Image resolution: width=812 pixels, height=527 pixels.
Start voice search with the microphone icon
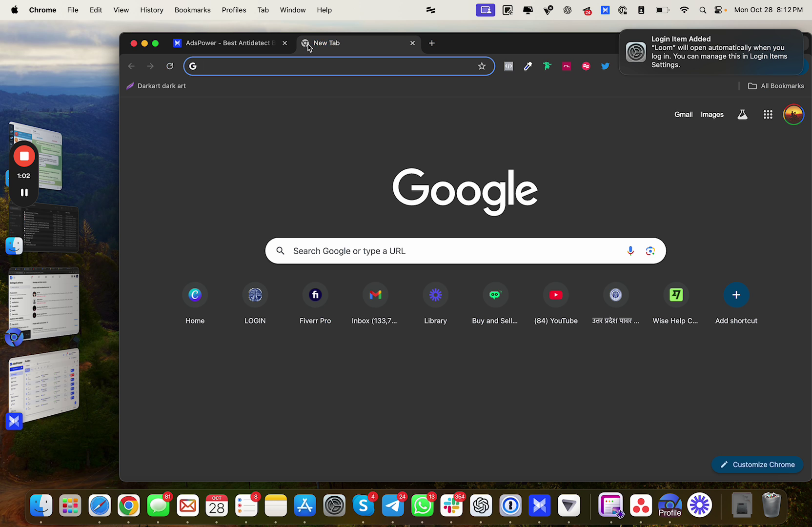coord(630,251)
